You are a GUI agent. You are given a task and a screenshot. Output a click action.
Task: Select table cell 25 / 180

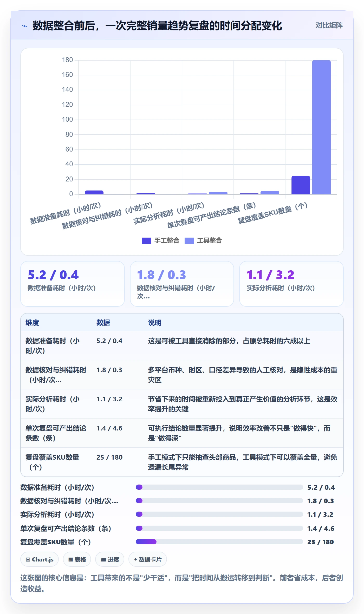[109, 457]
